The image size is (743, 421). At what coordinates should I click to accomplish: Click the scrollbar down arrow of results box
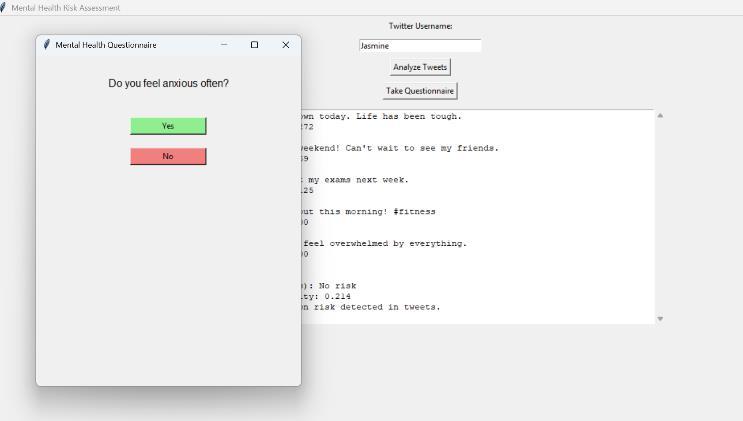[x=660, y=319]
